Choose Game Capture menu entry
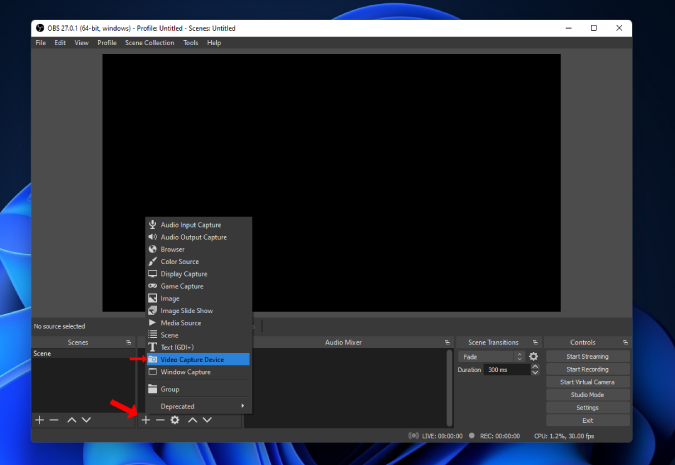 click(x=198, y=286)
